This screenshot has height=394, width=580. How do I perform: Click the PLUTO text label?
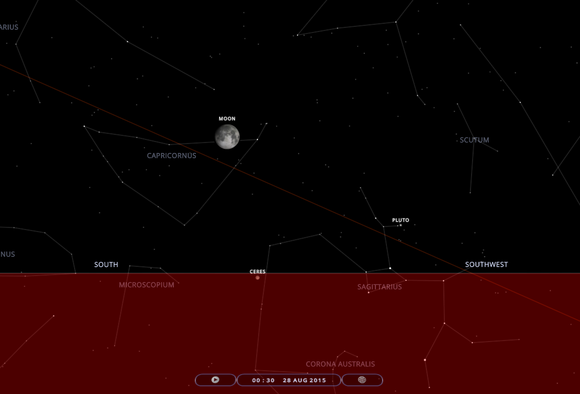pos(401,220)
